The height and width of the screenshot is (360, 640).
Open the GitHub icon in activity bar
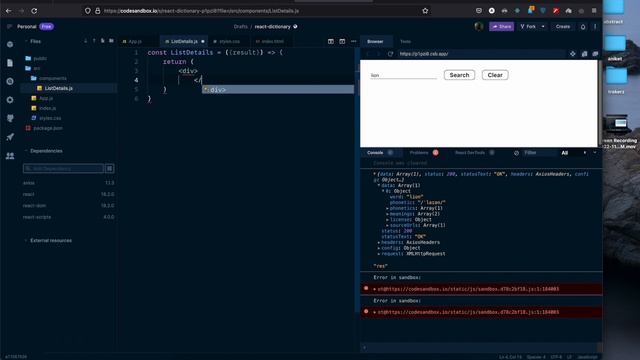point(10,118)
